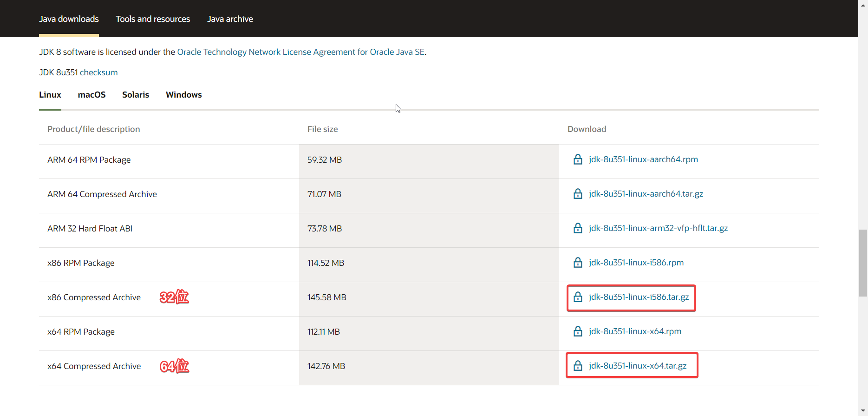Click 'ARM 64 Compressed Archive' description
868x416 pixels.
pos(102,194)
